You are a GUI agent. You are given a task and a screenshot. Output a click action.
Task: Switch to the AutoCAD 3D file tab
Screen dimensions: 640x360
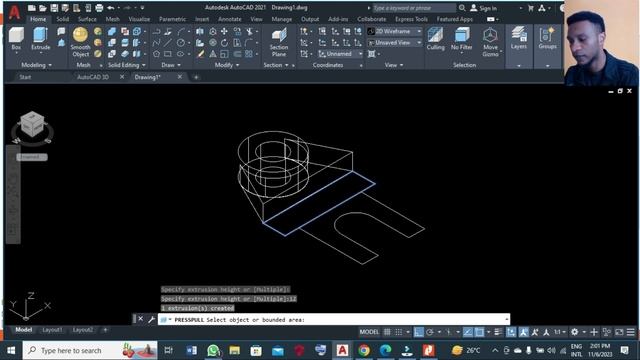(93, 77)
